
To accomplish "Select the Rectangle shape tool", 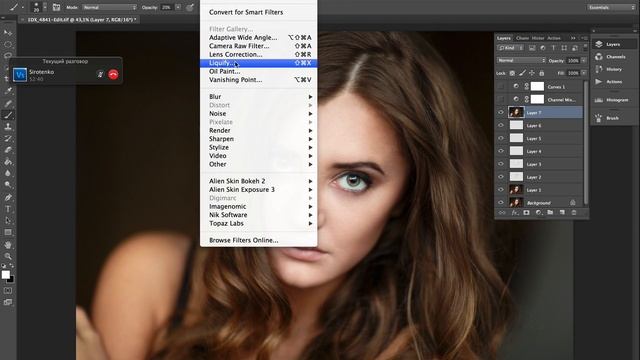I will [x=8, y=232].
